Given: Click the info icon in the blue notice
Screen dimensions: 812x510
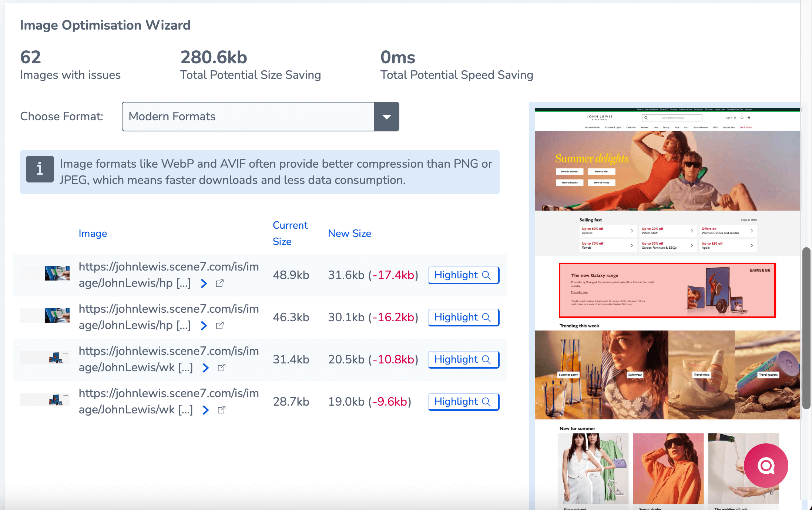Looking at the screenshot, I should [40, 169].
